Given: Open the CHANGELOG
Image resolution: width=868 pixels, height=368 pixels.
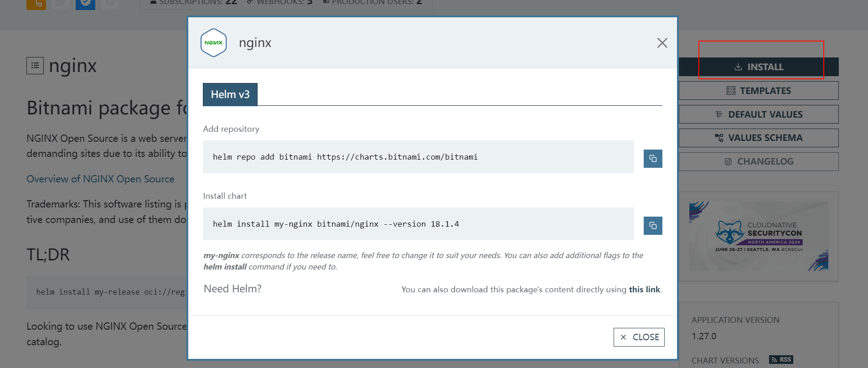Looking at the screenshot, I should (x=759, y=161).
